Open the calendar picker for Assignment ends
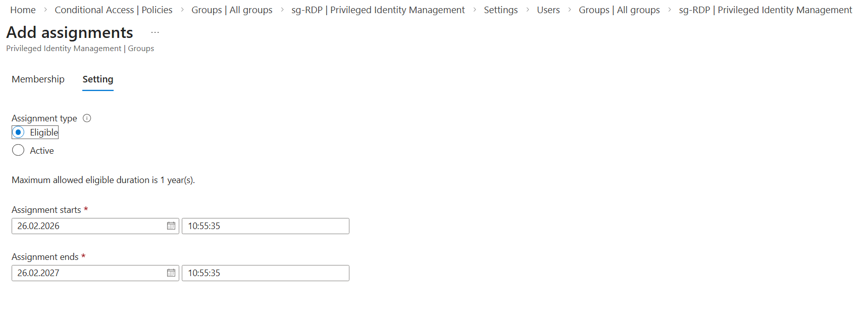 click(x=171, y=273)
